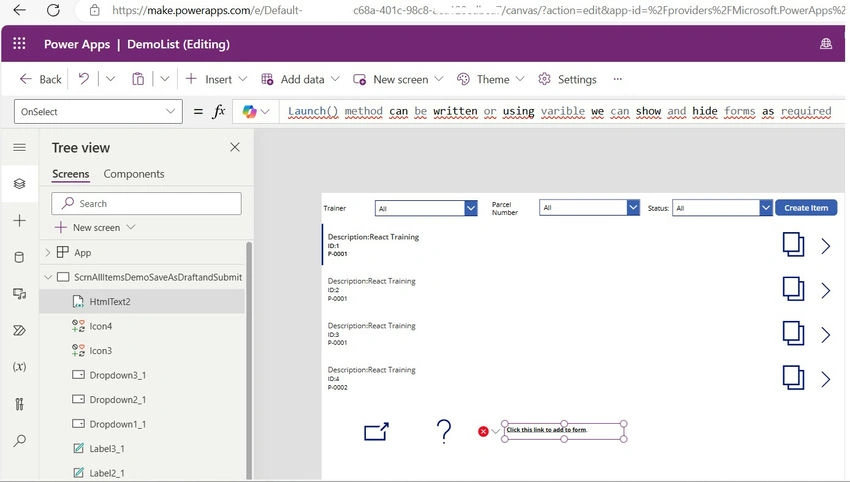Collapse the ScrnAllItemsDemoSaveAsDraftandSubmit screen
Viewport: 850px width, 482px height.
tap(48, 277)
